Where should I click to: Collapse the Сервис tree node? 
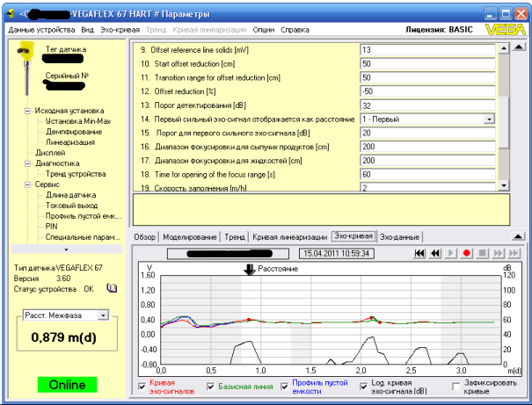tap(27, 184)
